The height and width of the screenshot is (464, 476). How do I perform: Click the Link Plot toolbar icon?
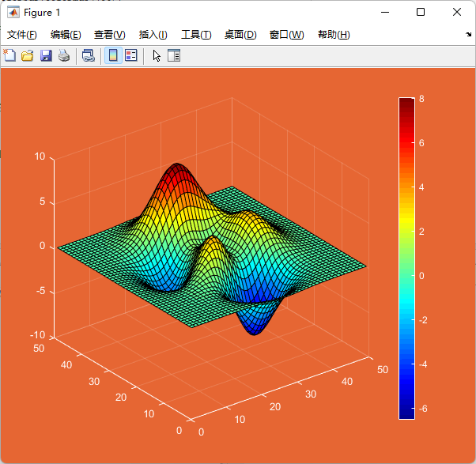pyautogui.click(x=89, y=55)
